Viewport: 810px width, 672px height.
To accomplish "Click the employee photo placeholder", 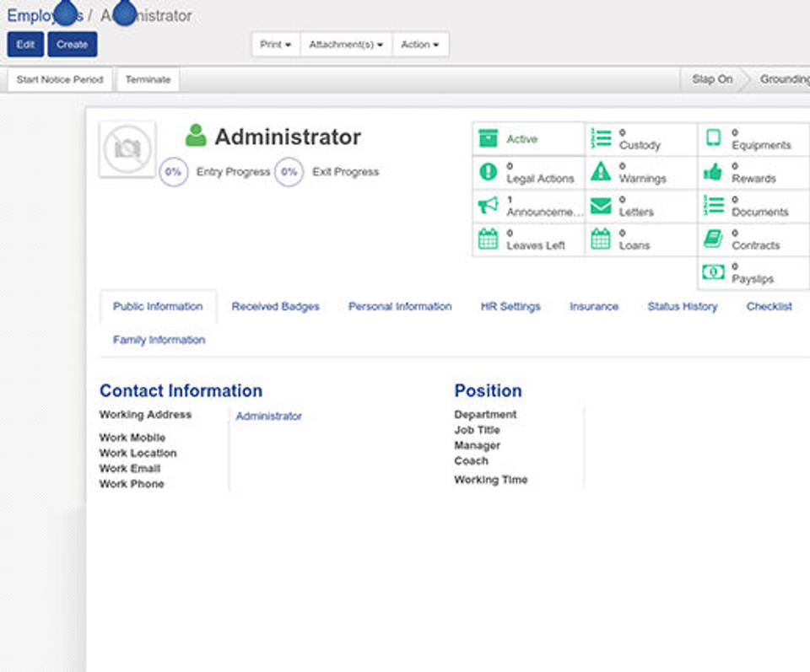I will (x=127, y=149).
